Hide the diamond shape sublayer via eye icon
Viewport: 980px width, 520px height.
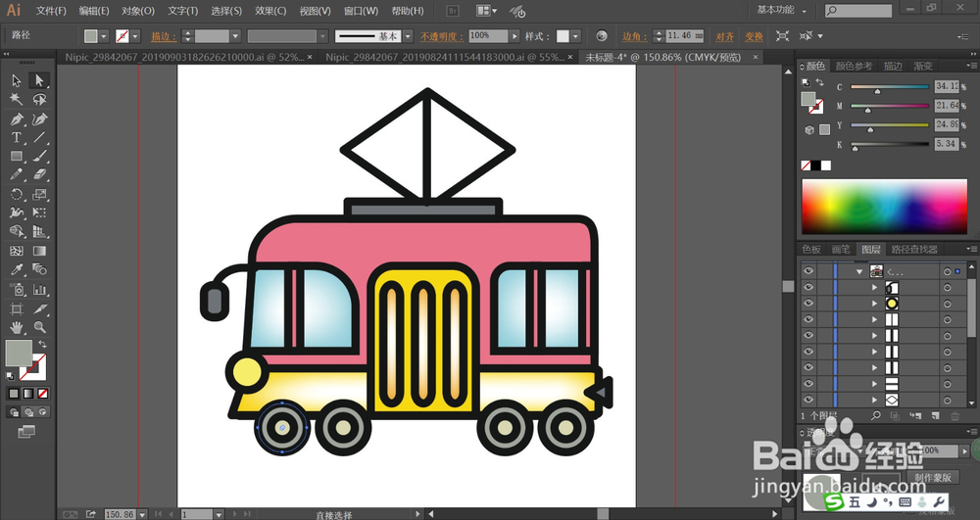pyautogui.click(x=808, y=400)
